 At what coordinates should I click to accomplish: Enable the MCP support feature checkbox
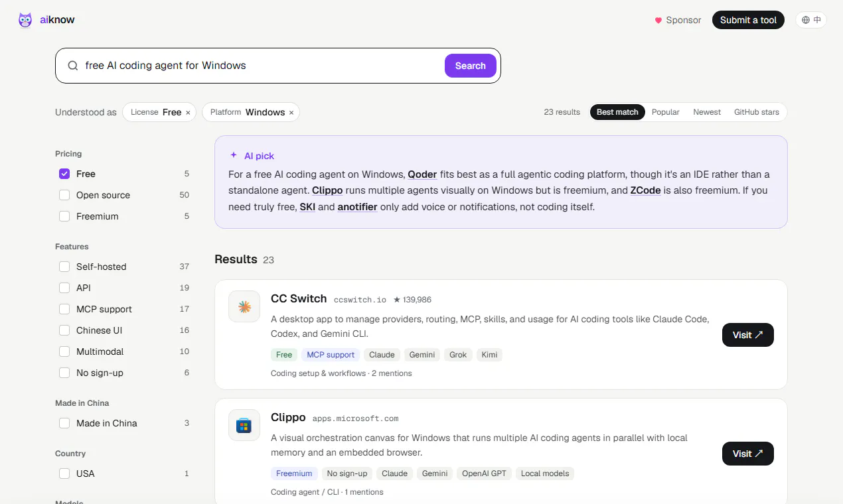pyautogui.click(x=64, y=309)
